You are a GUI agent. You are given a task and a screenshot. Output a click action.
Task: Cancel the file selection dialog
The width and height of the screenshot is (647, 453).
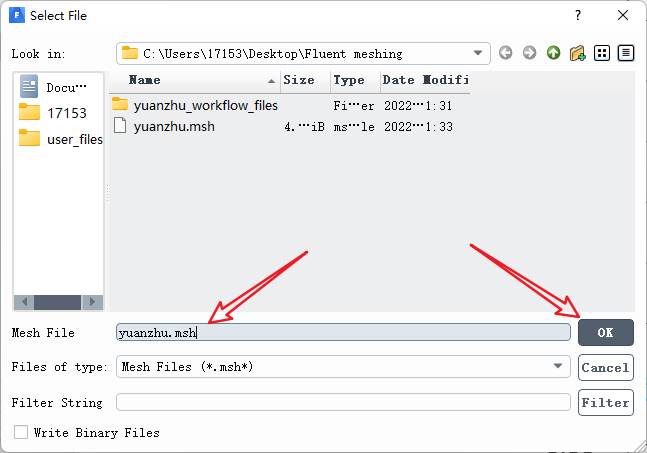(x=605, y=367)
